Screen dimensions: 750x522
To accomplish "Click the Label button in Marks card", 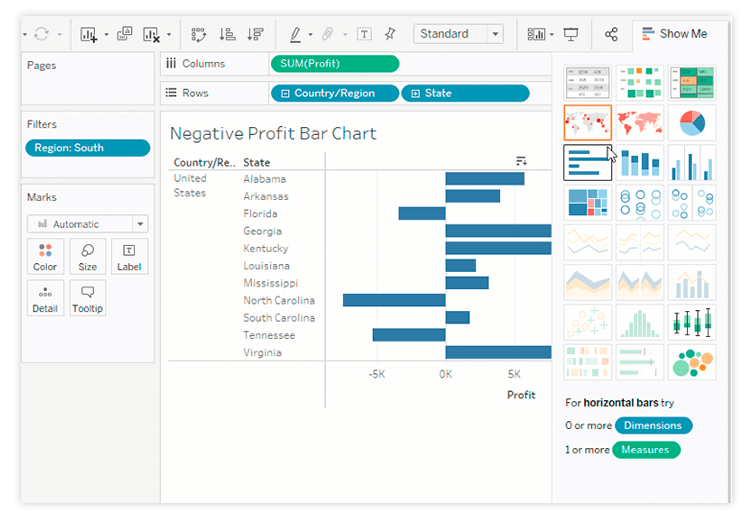I will click(129, 257).
